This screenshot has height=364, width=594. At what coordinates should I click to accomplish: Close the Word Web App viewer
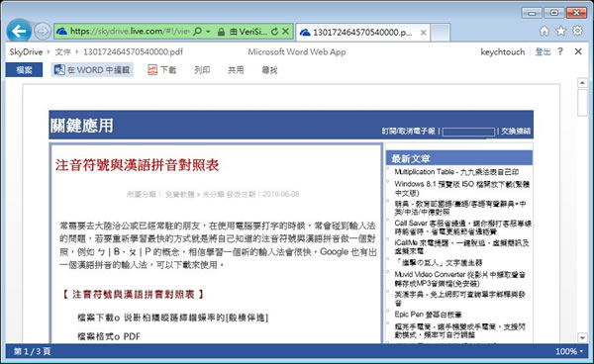tap(578, 51)
